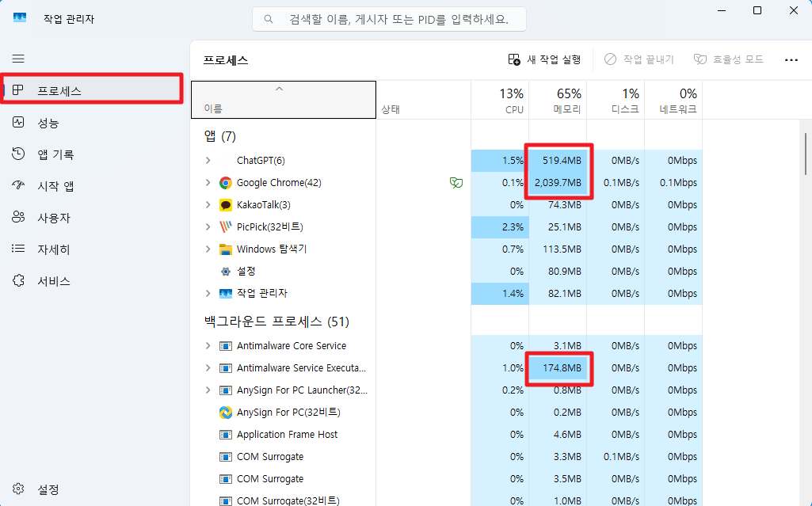The height and width of the screenshot is (506, 812).
Task: Sort by the 네트워크 column header
Action: click(673, 100)
